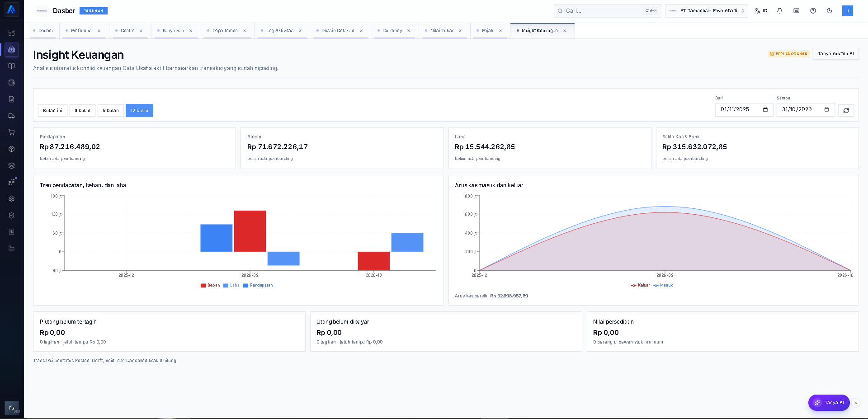This screenshot has width=868, height=419.
Task: Open the AI sparkles icon in sidebar
Action: (x=12, y=182)
